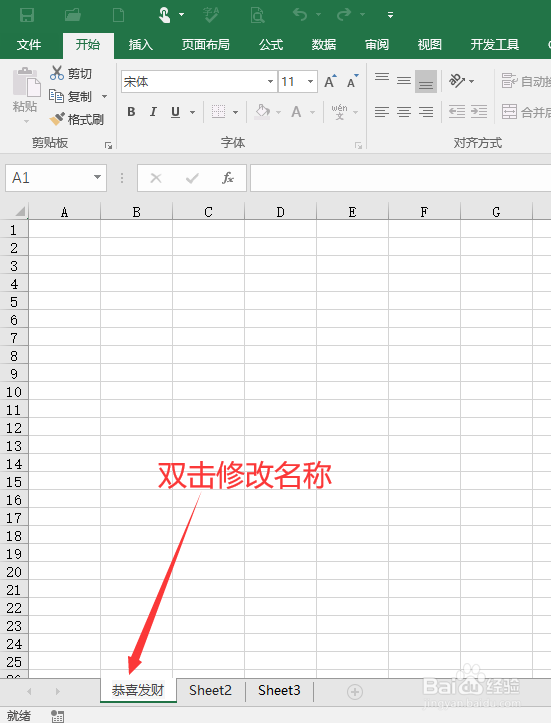This screenshot has width=551, height=723.
Task: Switch to the Sheet3 tab
Action: pyautogui.click(x=279, y=690)
